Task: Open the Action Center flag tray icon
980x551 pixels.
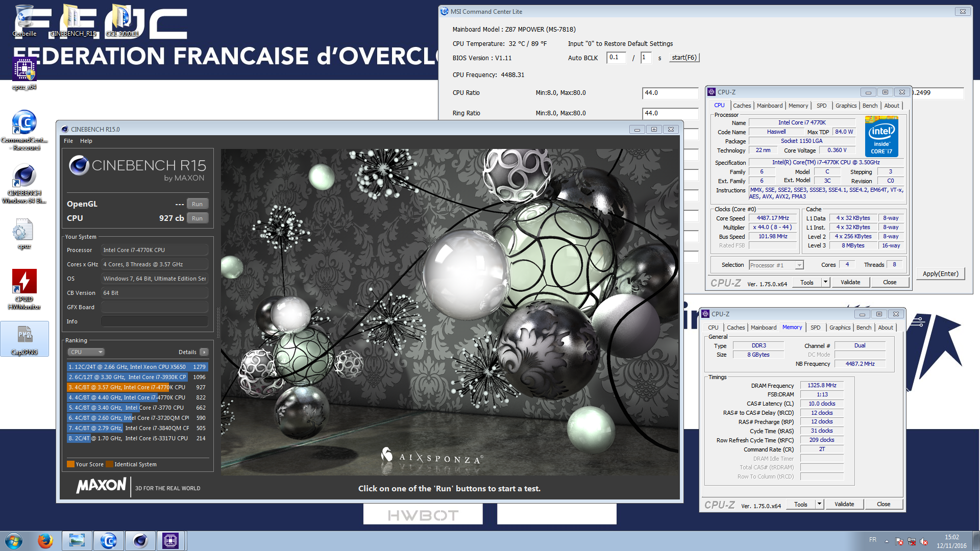Action: (x=899, y=541)
